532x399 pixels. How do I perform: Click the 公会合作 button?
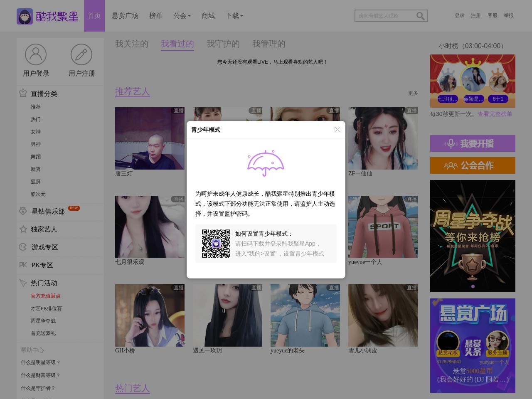pos(473,165)
